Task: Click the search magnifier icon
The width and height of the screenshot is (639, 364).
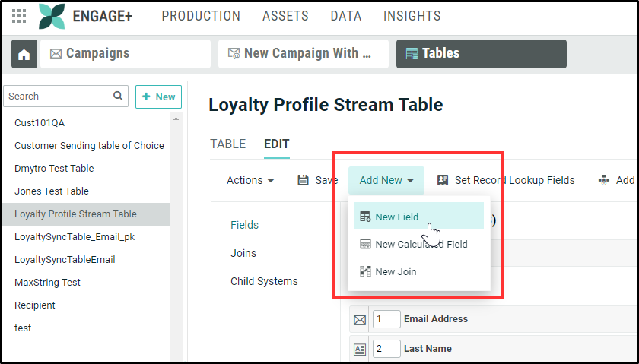Action: (118, 97)
